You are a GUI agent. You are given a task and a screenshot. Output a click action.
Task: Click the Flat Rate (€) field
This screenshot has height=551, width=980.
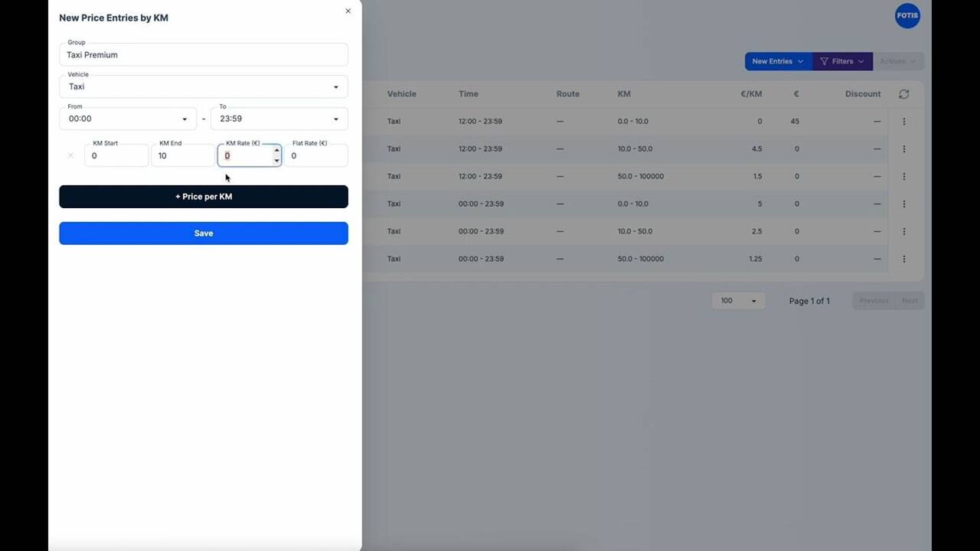[316, 155]
